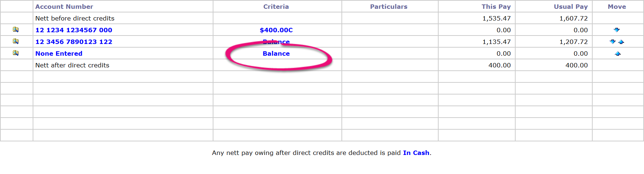Open details icon for None Entered row
The width and height of the screenshot is (644, 174).
[x=15, y=53]
